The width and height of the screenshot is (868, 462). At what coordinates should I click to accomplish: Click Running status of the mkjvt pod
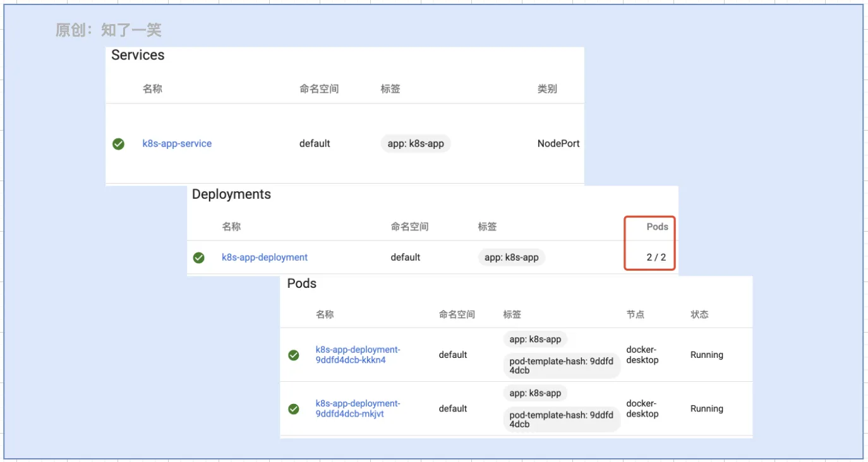coord(707,408)
